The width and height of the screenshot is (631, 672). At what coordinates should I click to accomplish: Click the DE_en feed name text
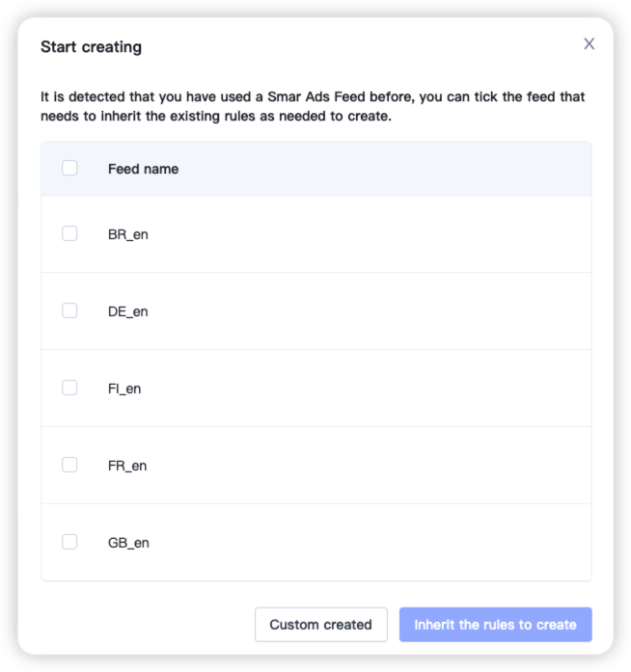[x=128, y=311]
